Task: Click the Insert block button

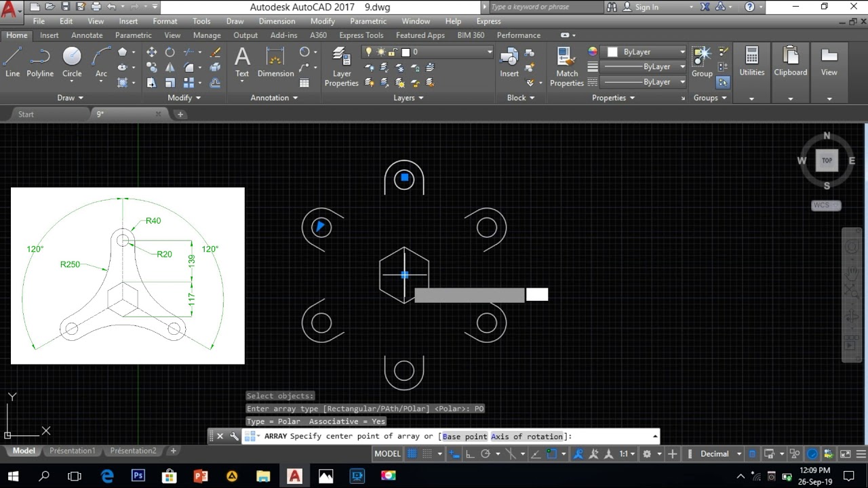Action: (509, 62)
